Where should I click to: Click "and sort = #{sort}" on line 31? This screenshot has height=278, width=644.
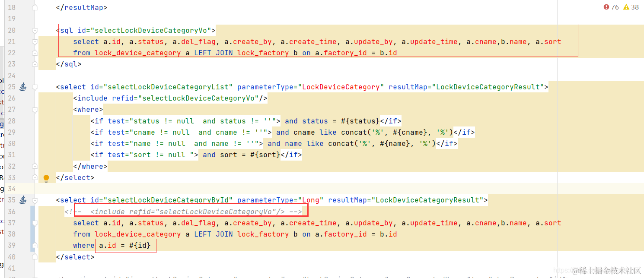click(242, 155)
